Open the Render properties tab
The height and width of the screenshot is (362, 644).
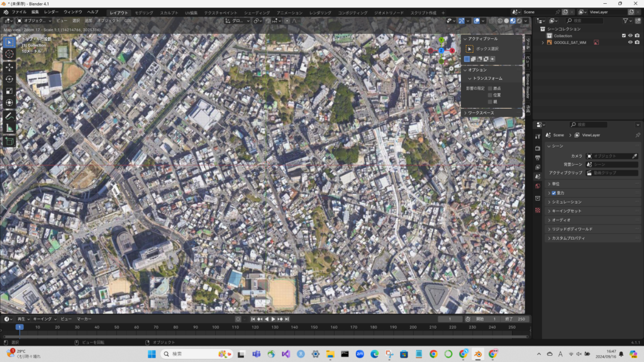click(x=538, y=148)
